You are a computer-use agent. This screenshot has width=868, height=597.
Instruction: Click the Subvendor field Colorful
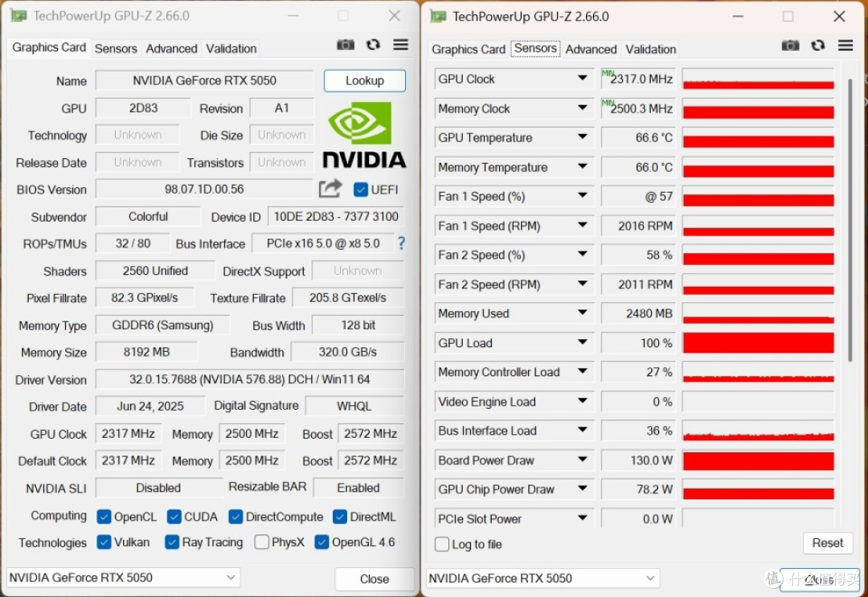148,216
